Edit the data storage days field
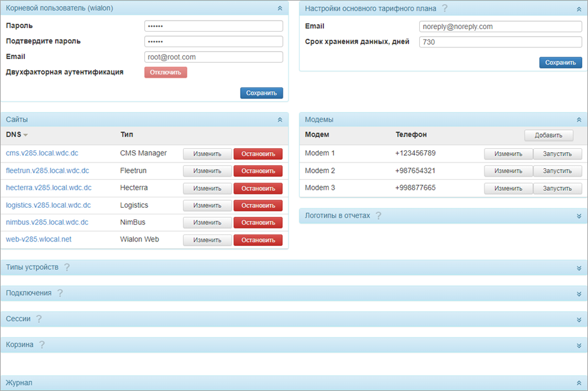Screen dimensions: 588x391 pos(501,42)
